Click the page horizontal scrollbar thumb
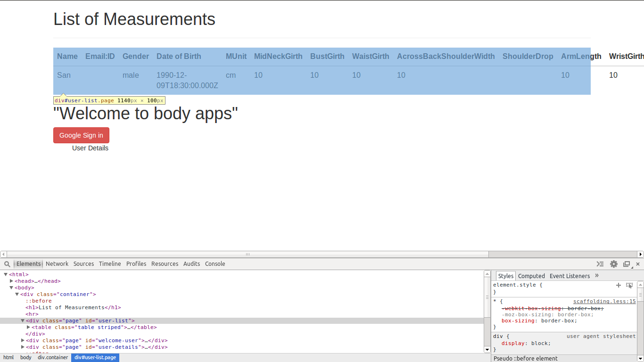 248,254
